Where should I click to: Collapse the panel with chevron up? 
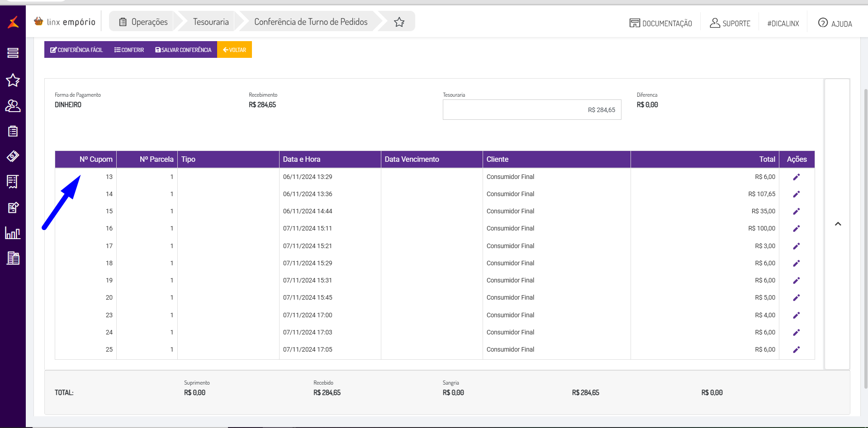tap(838, 224)
